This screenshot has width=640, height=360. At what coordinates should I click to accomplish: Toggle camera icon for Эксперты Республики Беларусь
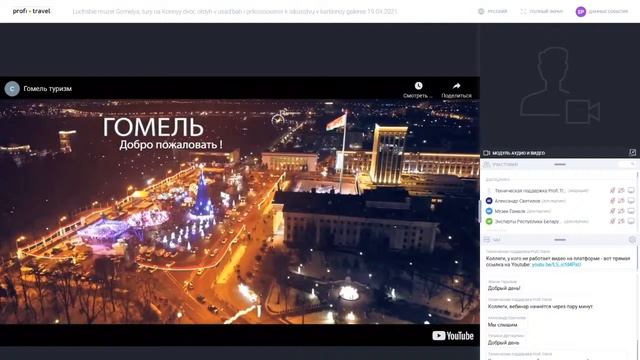pyautogui.click(x=621, y=221)
